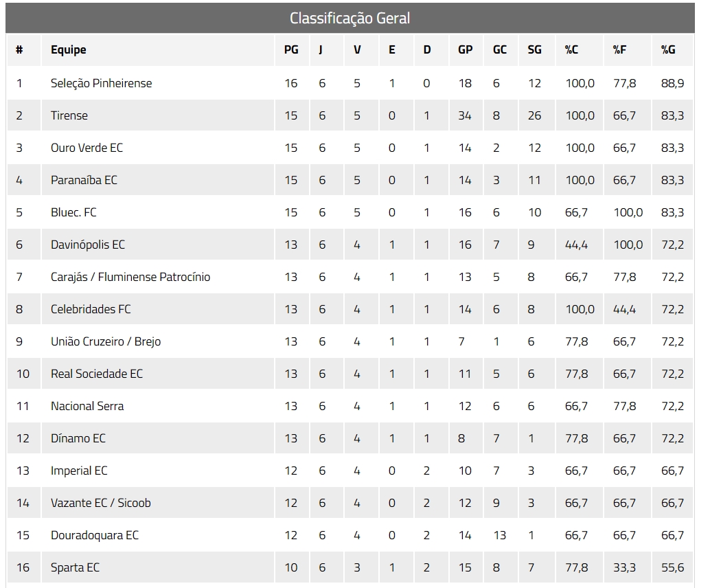Select Davinópolis EC in the table
Screen dimensions: 710x588
pos(88,245)
